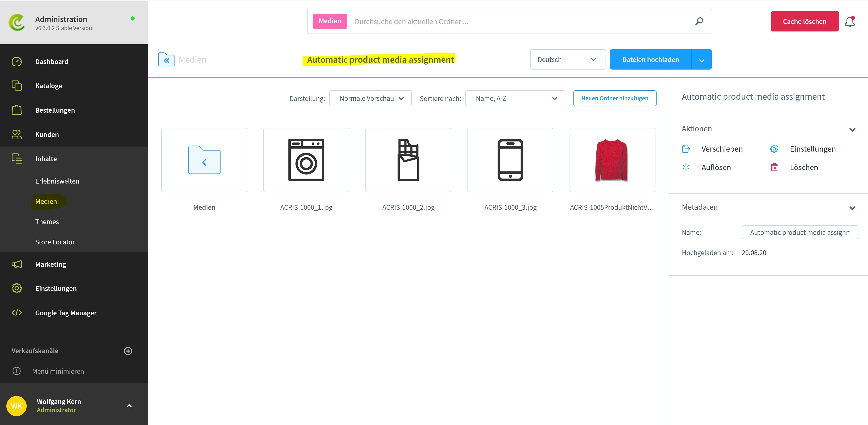Click the Auflösen dissolve icon
The image size is (868, 425).
[x=686, y=167]
